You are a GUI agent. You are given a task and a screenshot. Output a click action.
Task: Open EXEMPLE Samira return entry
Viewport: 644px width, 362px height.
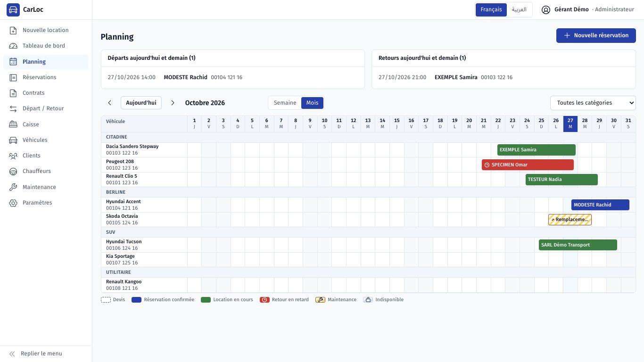point(504,77)
